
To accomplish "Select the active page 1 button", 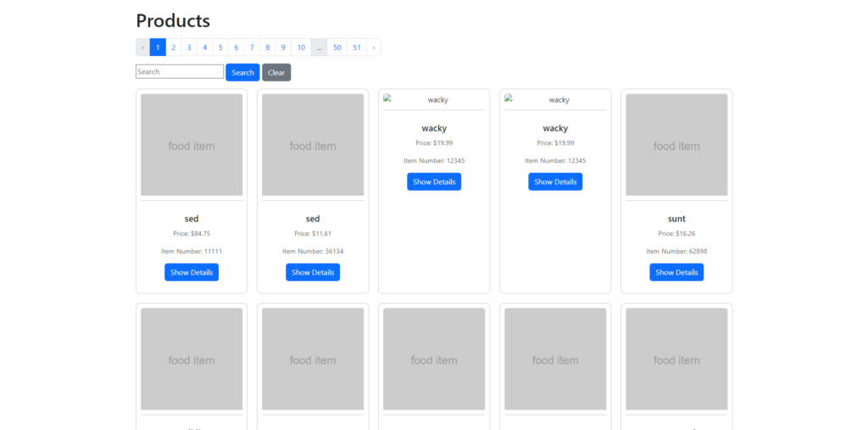I will pyautogui.click(x=157, y=47).
